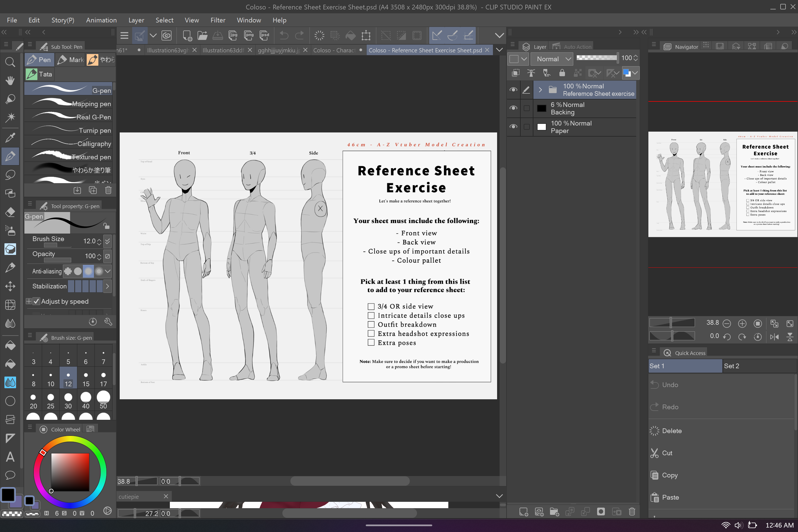This screenshot has width=798, height=532.
Task: Delete the sub tool with trash icon
Action: [x=108, y=190]
